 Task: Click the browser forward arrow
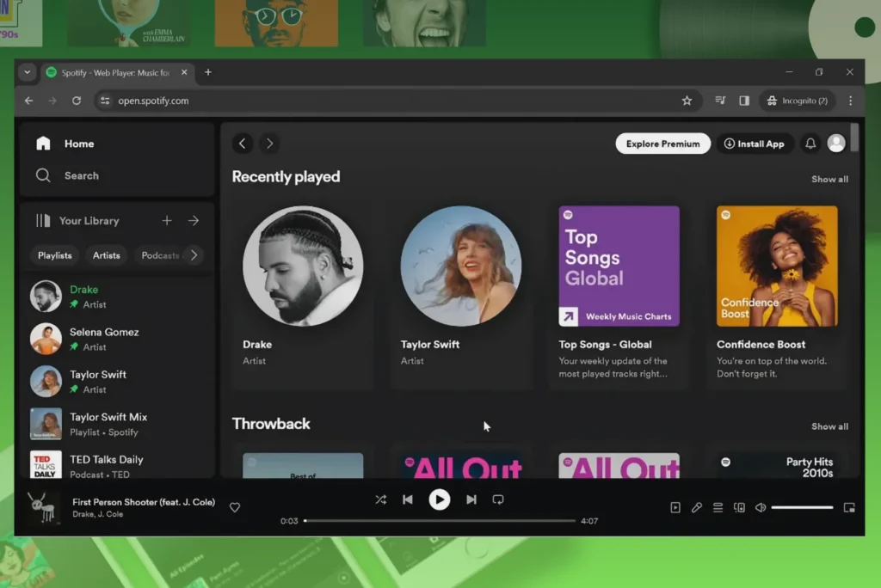coord(52,101)
